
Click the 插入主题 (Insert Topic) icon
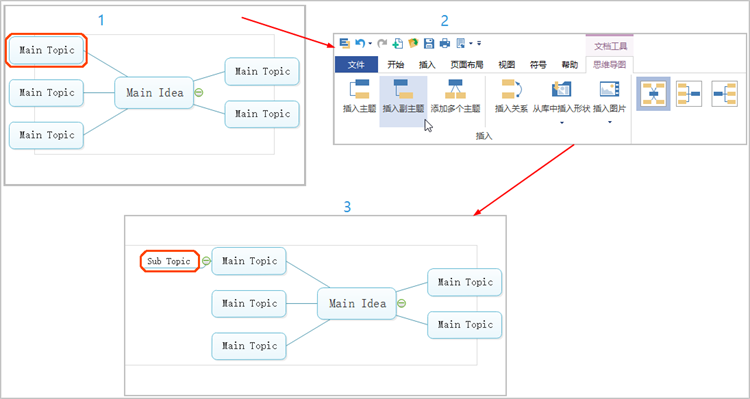pyautogui.click(x=360, y=89)
